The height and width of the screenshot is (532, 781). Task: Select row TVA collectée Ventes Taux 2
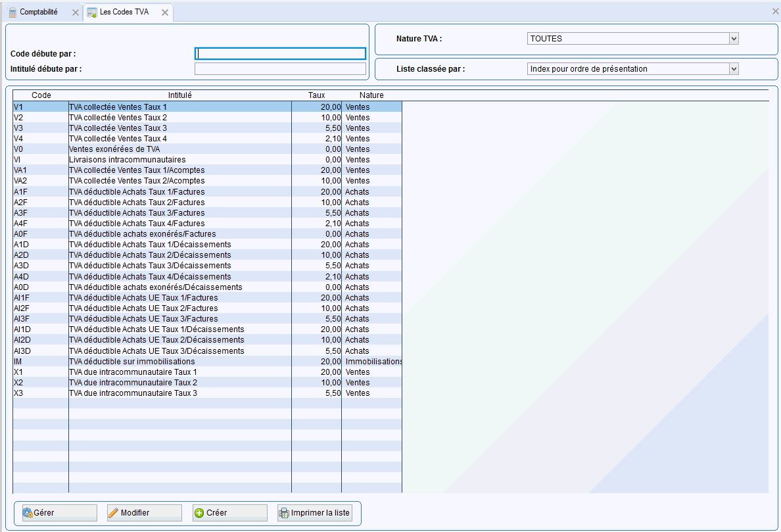pyautogui.click(x=207, y=118)
